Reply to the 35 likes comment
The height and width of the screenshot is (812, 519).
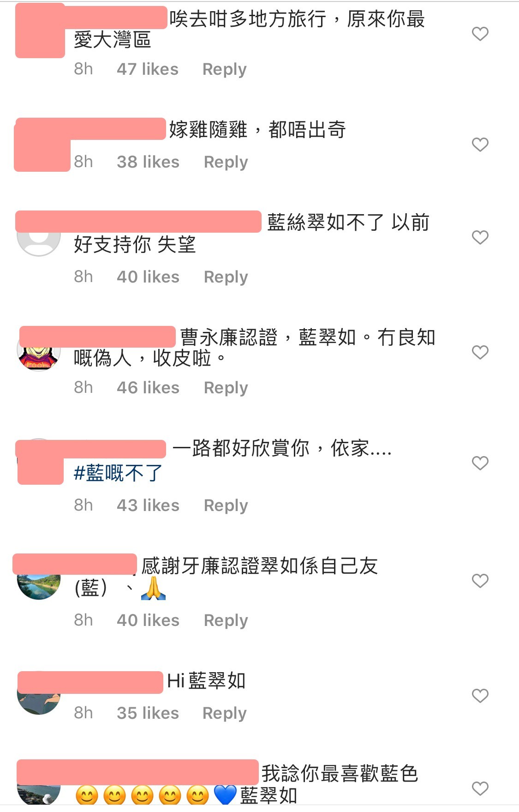point(225,713)
